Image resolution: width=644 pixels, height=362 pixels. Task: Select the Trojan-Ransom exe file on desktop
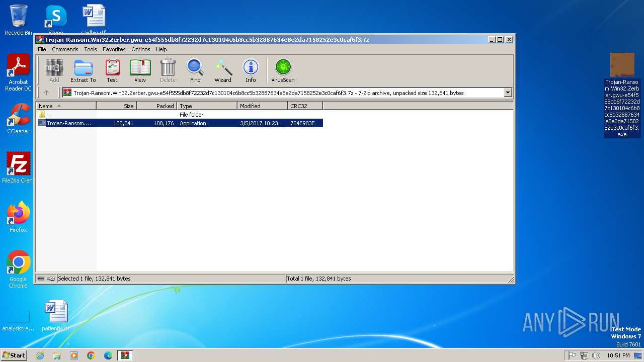622,95
